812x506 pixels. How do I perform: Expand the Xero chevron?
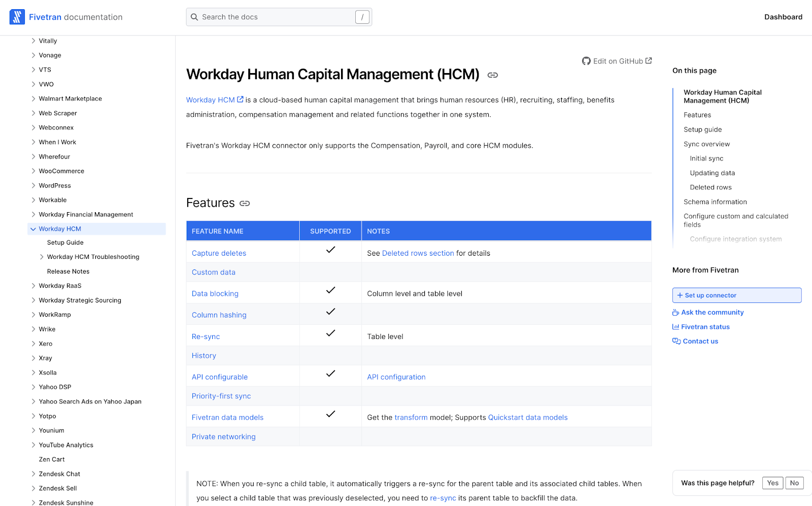click(x=33, y=344)
